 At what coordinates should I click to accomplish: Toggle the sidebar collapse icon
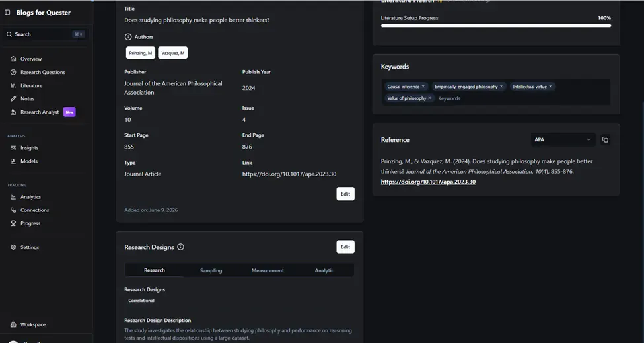[7, 13]
